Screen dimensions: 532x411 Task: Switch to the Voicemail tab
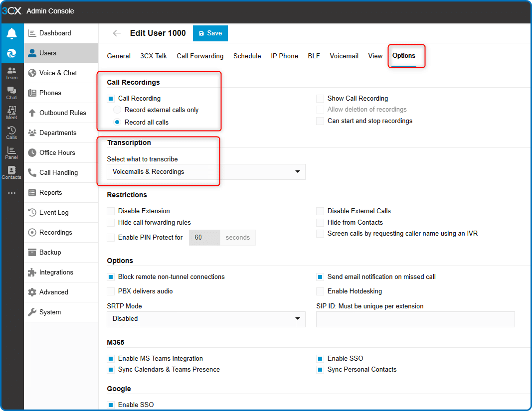coord(344,56)
